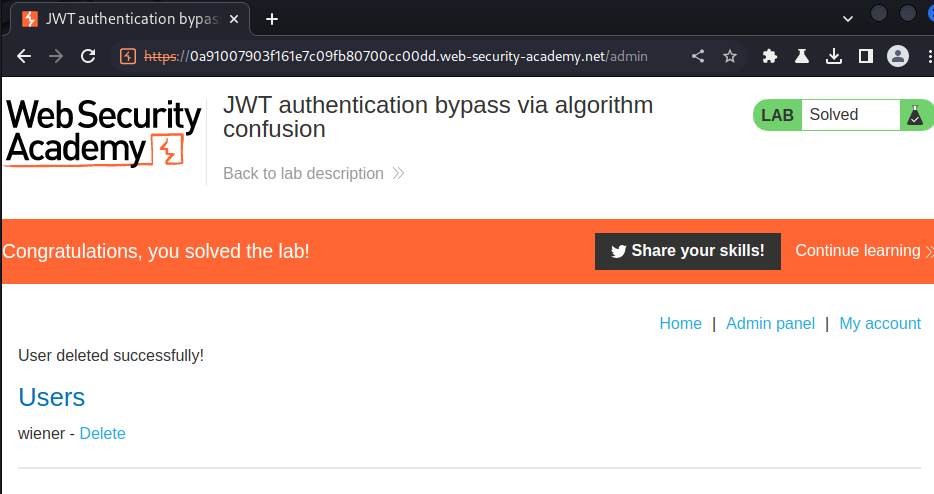Viewport: 934px width, 494px height.
Task: Expand the tab search dropdown
Action: 848,19
